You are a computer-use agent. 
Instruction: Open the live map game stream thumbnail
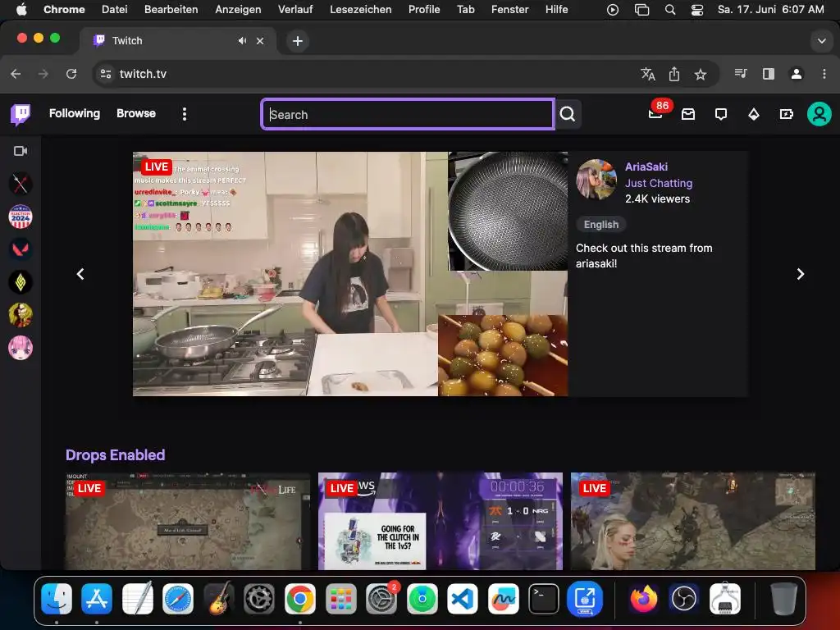pyautogui.click(x=188, y=521)
